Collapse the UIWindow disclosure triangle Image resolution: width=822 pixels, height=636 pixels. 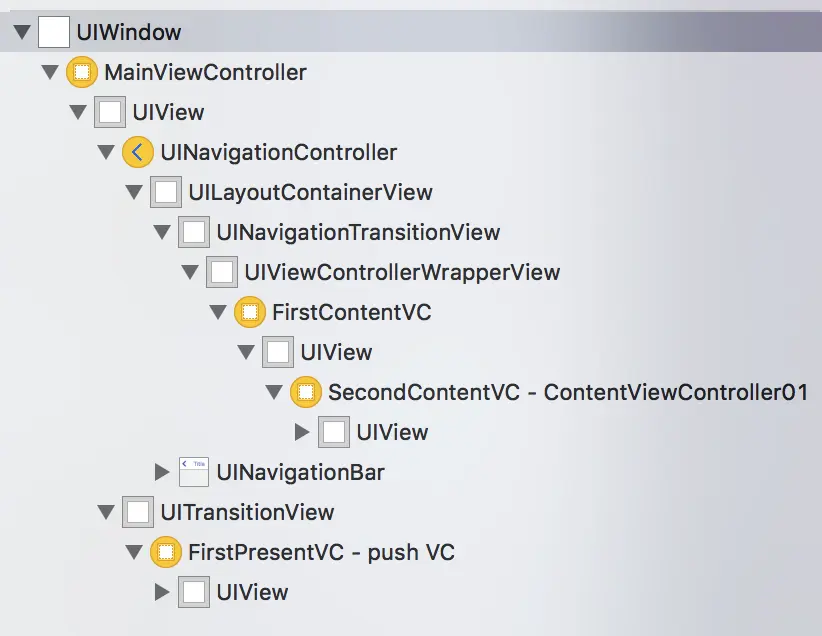point(22,32)
